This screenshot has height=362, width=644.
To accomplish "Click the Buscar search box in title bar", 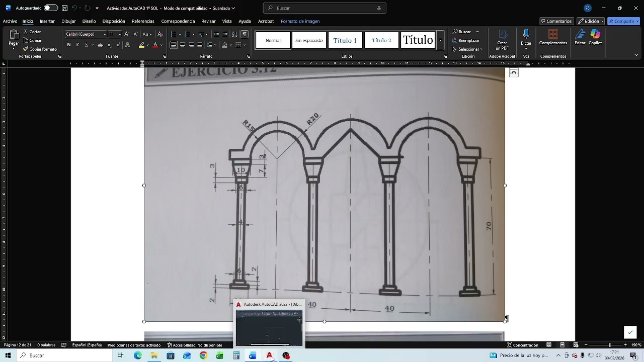I will 325,8.
